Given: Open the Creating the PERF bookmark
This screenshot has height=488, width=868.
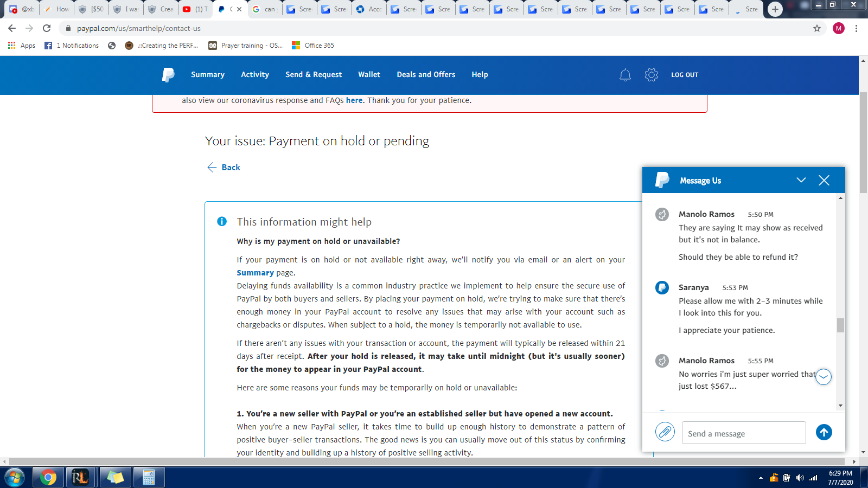Looking at the screenshot, I should (x=162, y=46).
